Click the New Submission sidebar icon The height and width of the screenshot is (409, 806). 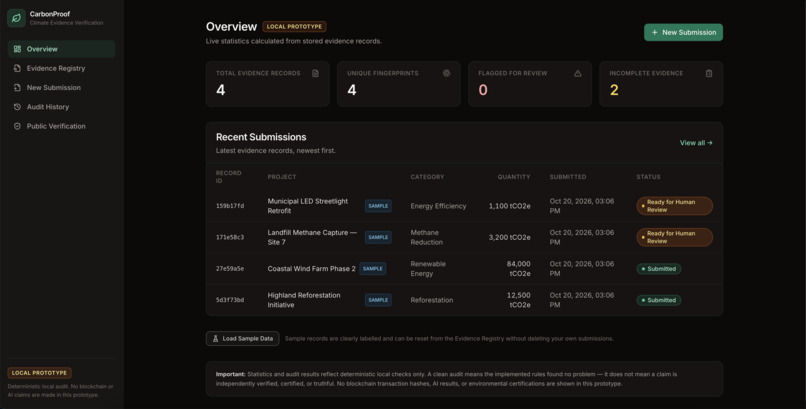tap(17, 88)
